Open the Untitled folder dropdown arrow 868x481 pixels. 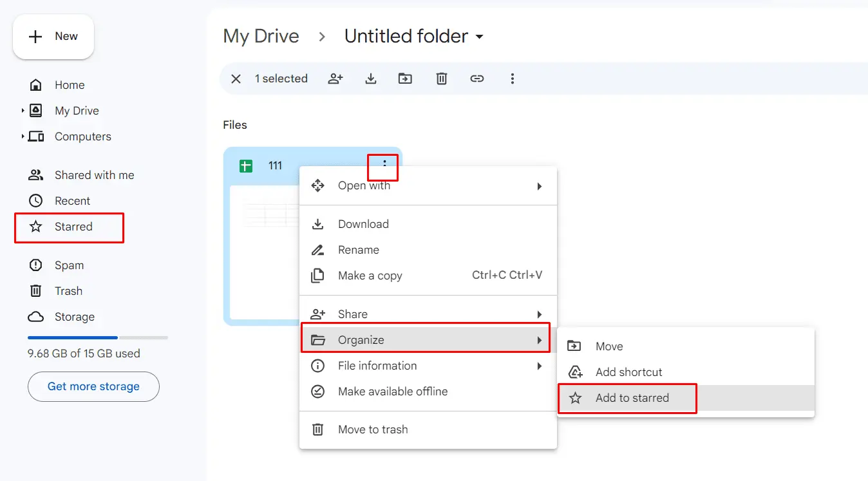tap(480, 37)
